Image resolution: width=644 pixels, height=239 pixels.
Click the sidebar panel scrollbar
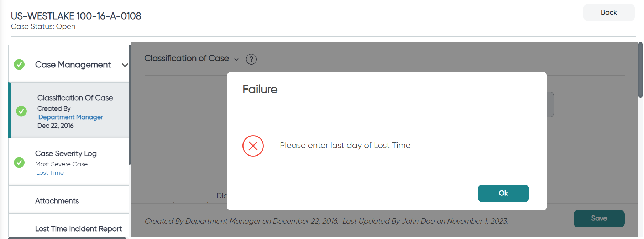click(130, 105)
